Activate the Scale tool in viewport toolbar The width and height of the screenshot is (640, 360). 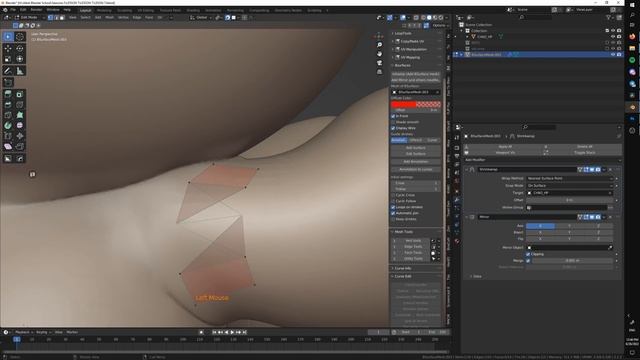(8, 59)
